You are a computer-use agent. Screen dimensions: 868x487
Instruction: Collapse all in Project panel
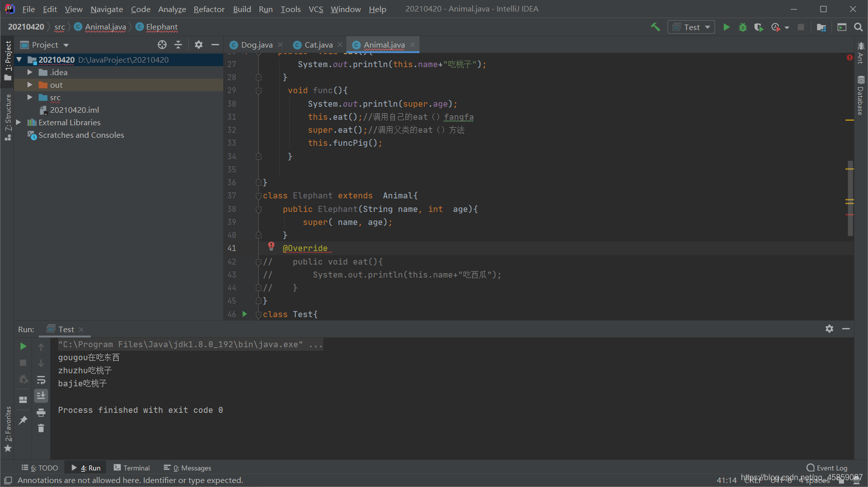click(178, 45)
